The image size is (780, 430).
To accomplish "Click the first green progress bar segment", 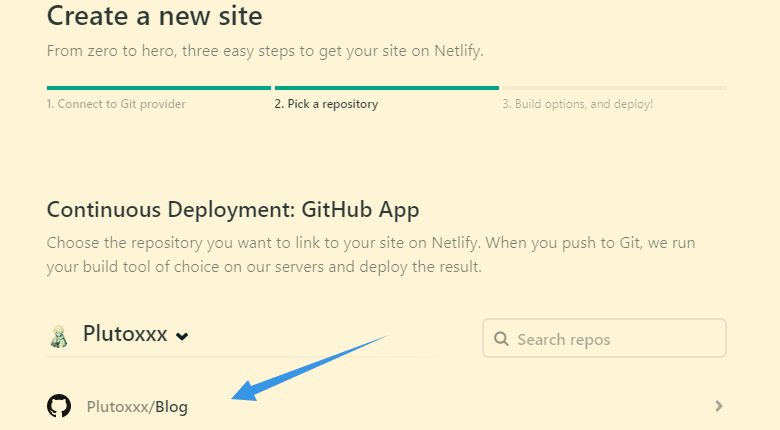I will click(x=159, y=88).
